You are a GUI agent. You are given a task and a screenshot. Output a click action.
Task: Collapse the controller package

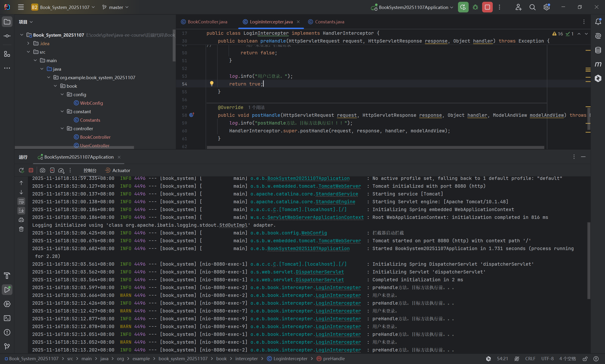point(62,129)
